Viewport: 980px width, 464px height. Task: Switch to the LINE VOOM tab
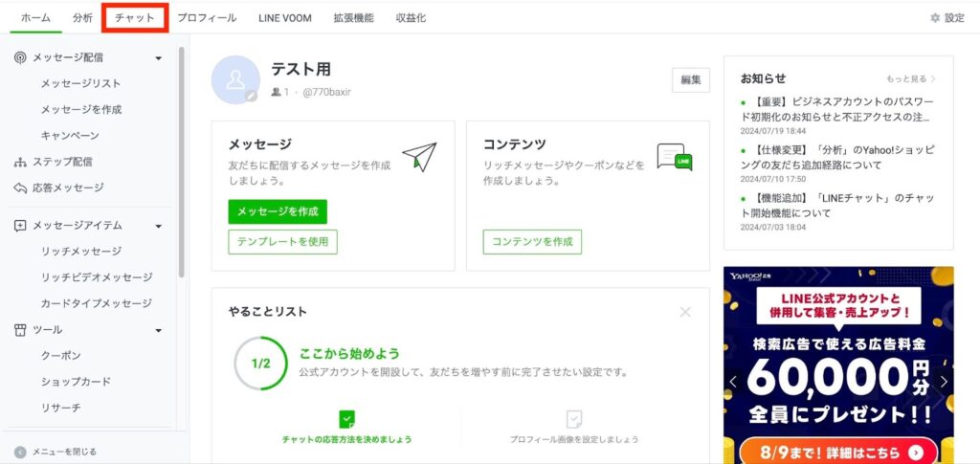coord(285,18)
